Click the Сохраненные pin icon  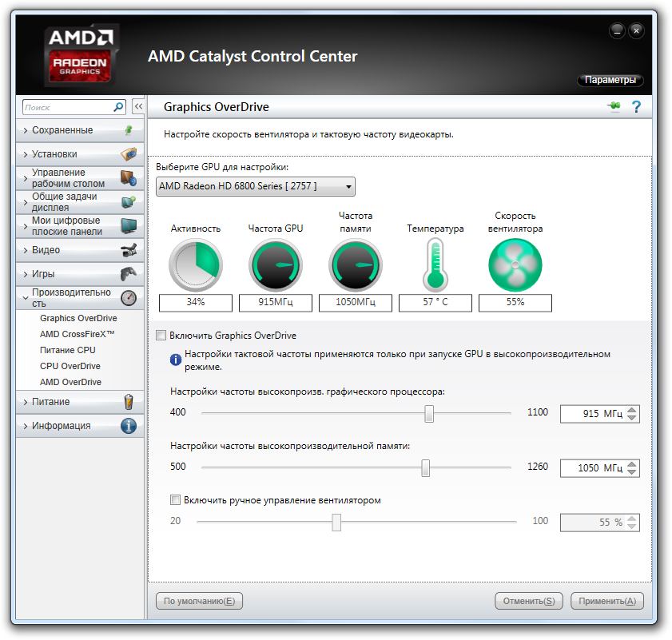(129, 130)
